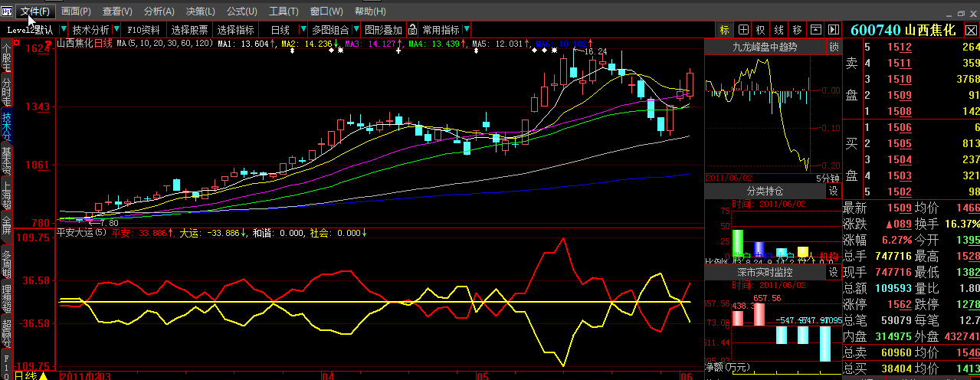This screenshot has height=380, width=980.
Task: Click the application logo icon in the top-left corner
Action: (7, 11)
